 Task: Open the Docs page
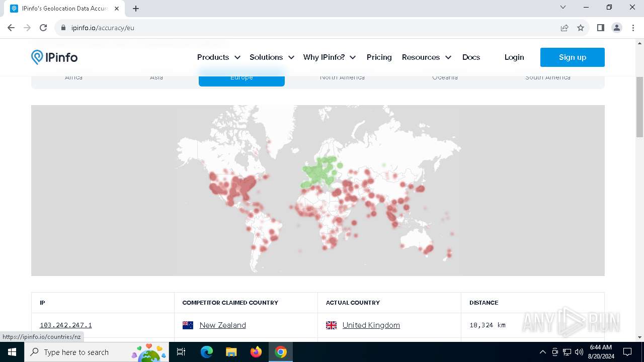tap(471, 57)
